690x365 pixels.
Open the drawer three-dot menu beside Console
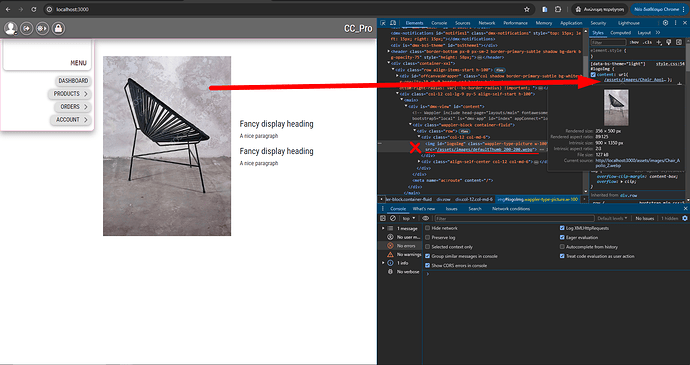tap(382, 209)
